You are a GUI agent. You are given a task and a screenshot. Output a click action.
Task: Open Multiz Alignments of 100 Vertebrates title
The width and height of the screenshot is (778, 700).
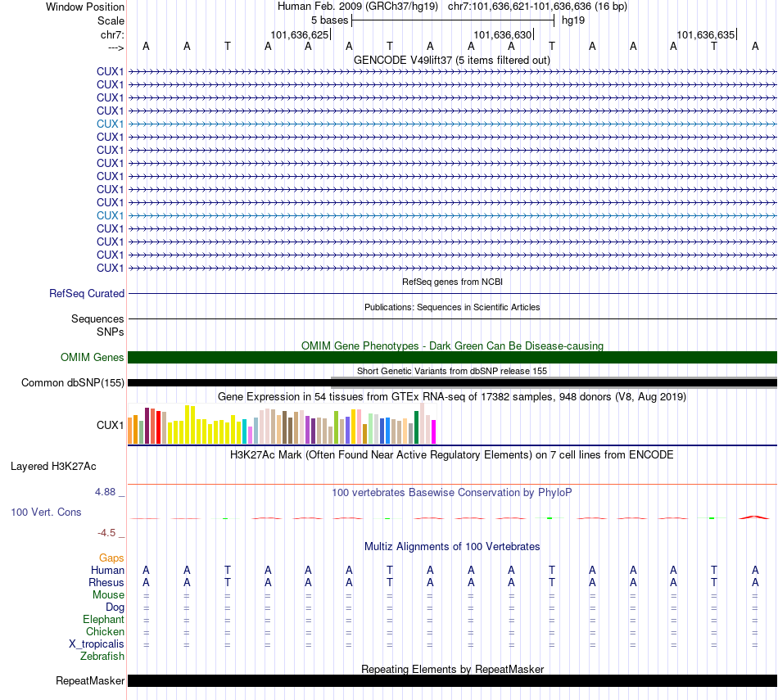point(452,546)
